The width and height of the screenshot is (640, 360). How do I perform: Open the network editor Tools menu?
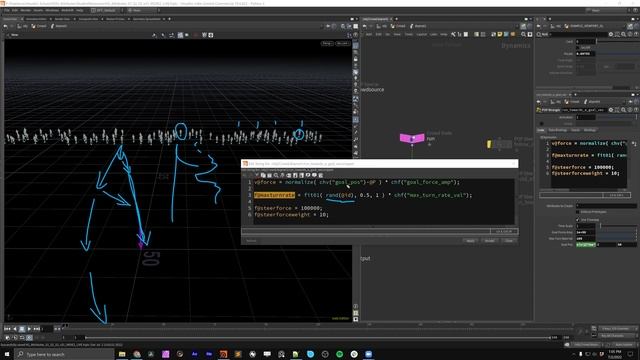409,34
